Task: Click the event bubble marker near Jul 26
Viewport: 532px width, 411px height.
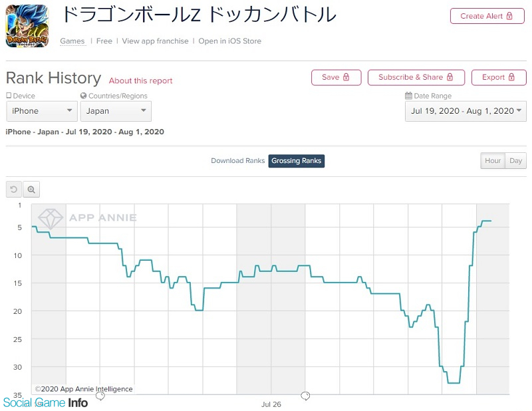Action: pyautogui.click(x=305, y=396)
